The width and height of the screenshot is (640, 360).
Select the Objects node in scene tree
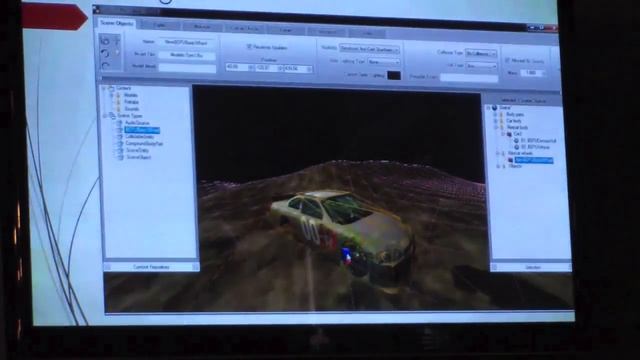(516, 167)
